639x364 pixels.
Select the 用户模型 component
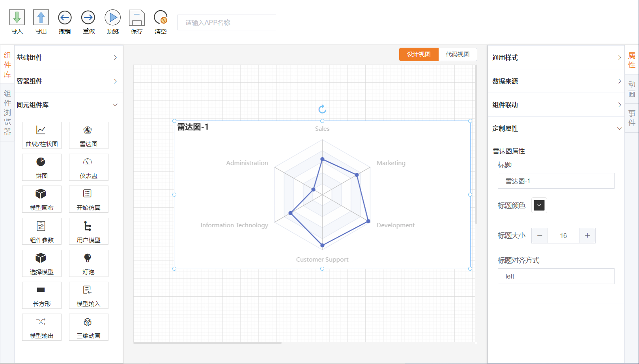point(89,231)
